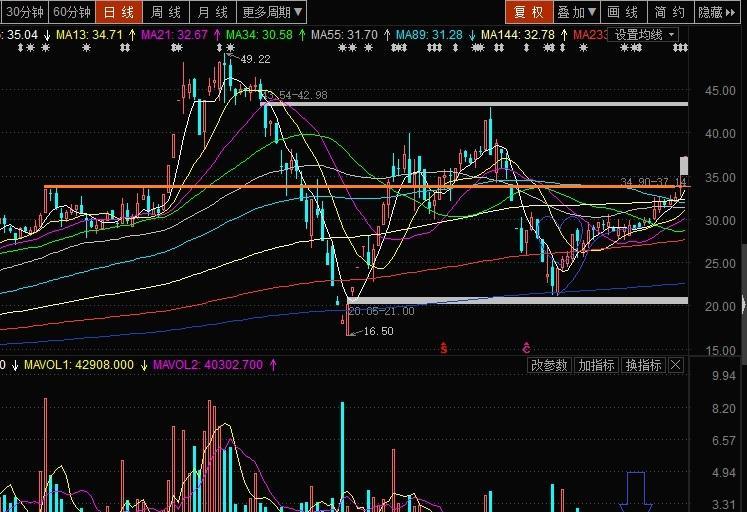Click the 改参数 button
This screenshot has width=747, height=512.
click(549, 365)
